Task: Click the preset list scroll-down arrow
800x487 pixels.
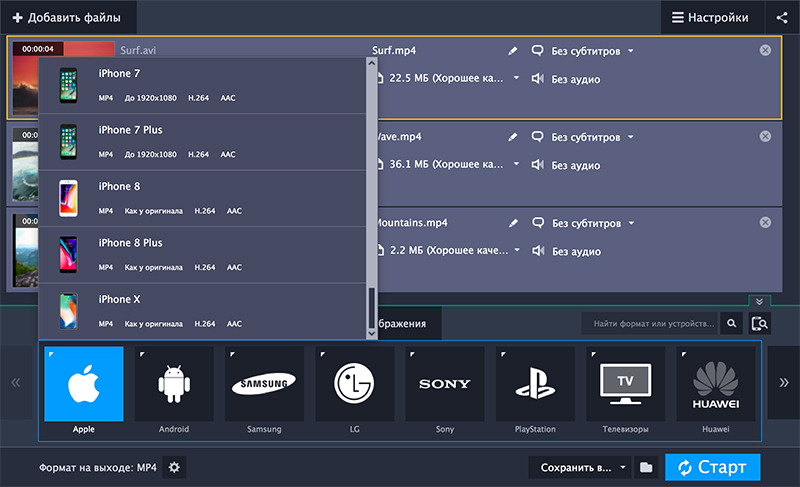Action: (x=372, y=333)
